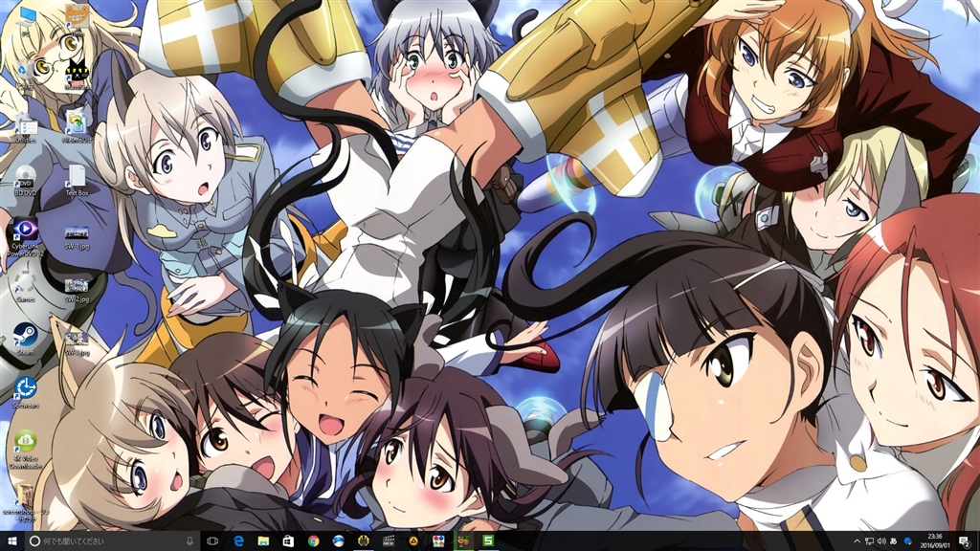Open the yellow round emblem taskbar app
This screenshot has width=980, height=551.
point(363,541)
